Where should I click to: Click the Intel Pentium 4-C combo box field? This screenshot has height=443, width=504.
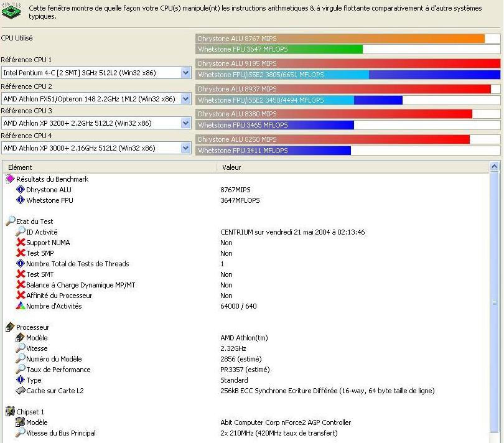[x=96, y=73]
